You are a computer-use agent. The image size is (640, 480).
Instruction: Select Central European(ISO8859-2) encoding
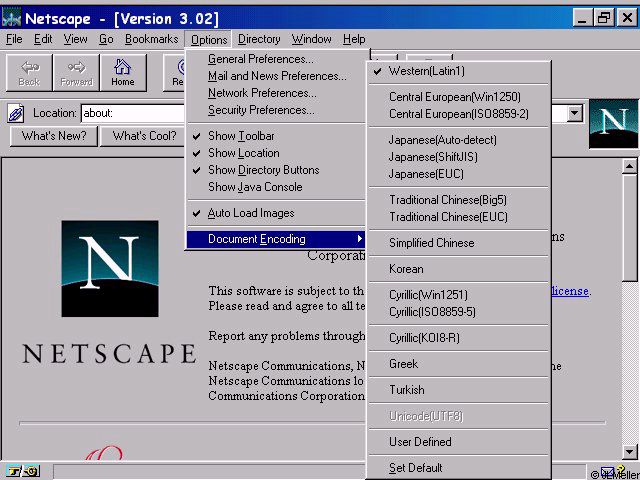[x=458, y=114]
